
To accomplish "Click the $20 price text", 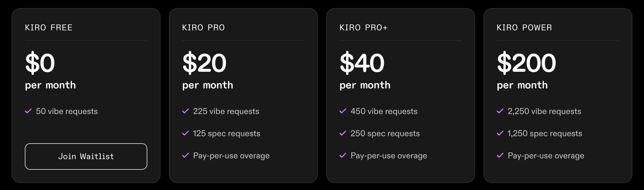I will coord(204,63).
